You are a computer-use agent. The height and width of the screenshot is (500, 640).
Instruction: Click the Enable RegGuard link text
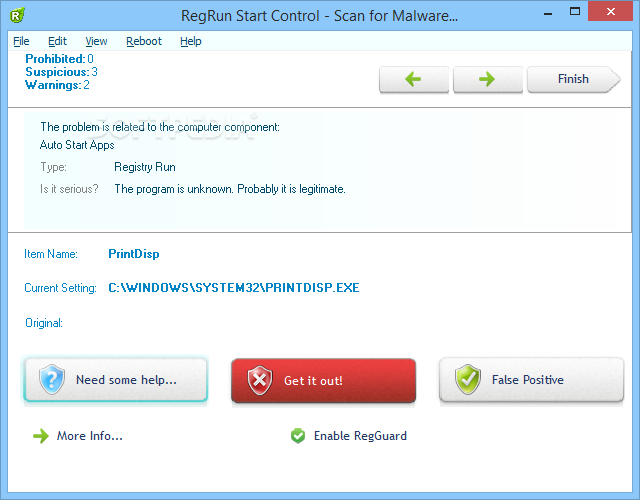pyautogui.click(x=360, y=436)
